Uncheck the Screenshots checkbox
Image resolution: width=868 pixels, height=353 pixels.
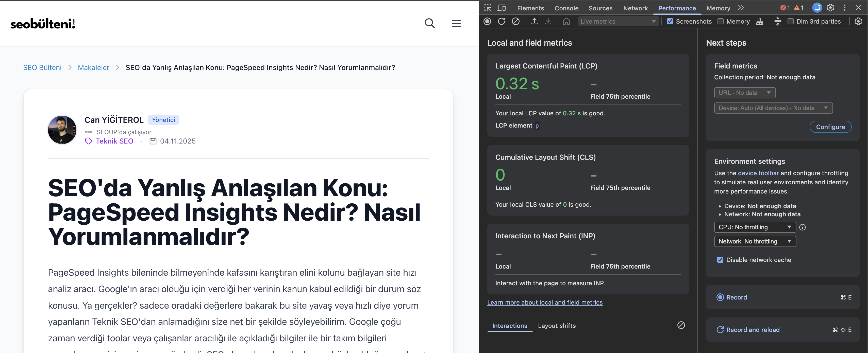pos(670,21)
